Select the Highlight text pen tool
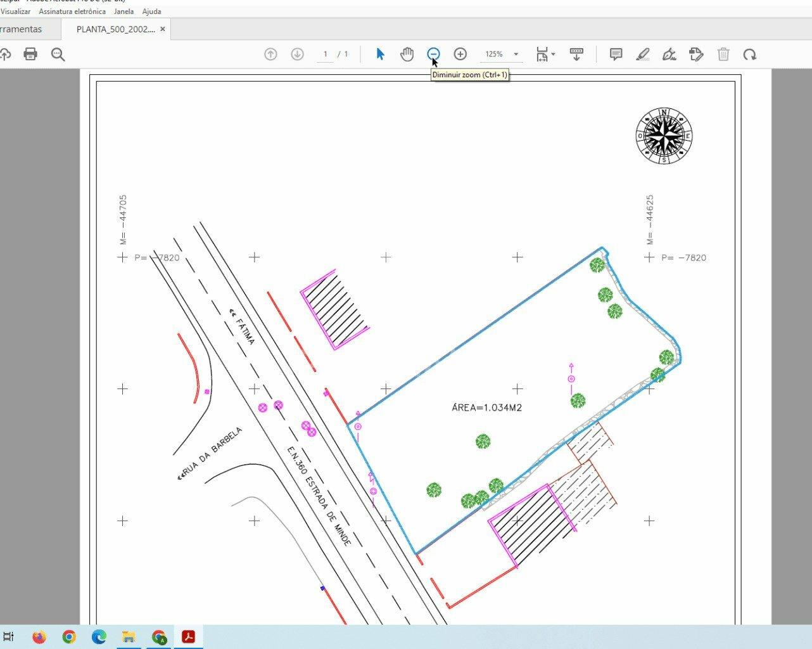The image size is (812, 649). (x=643, y=55)
